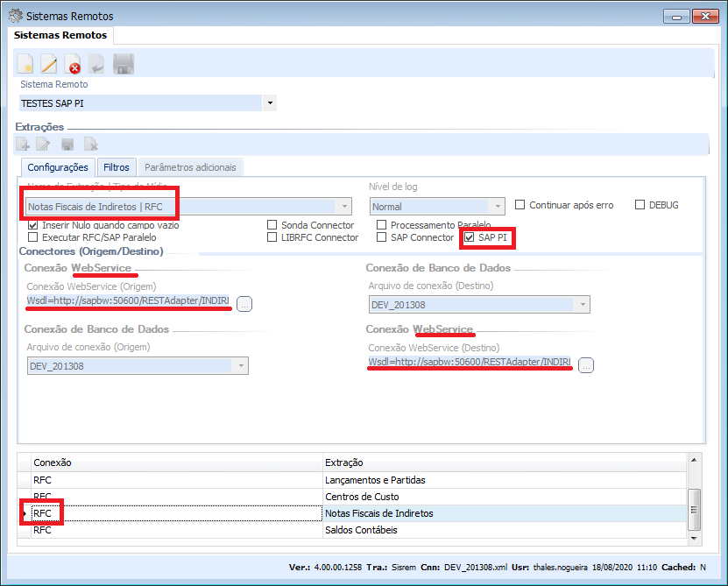Expand the Nível de log dropdown
728x586 pixels.
tap(498, 207)
